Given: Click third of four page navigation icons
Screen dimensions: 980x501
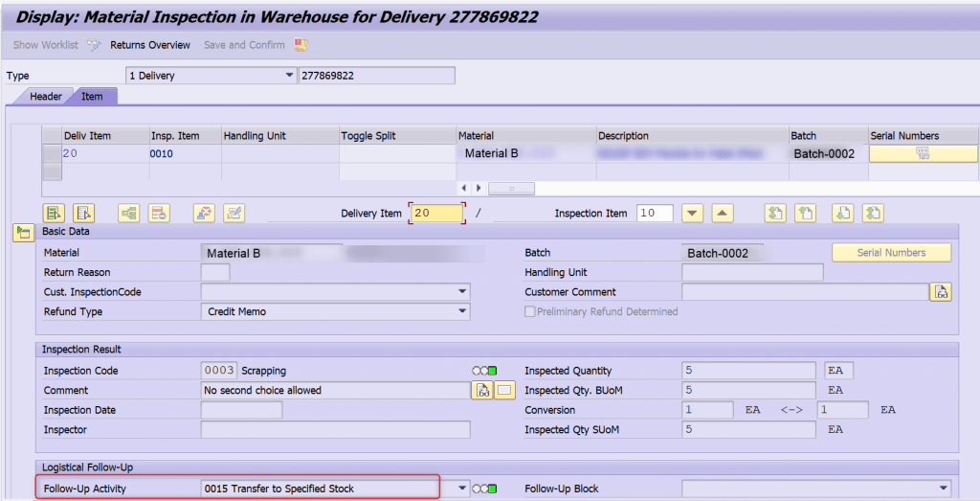Looking at the screenshot, I should 842,214.
